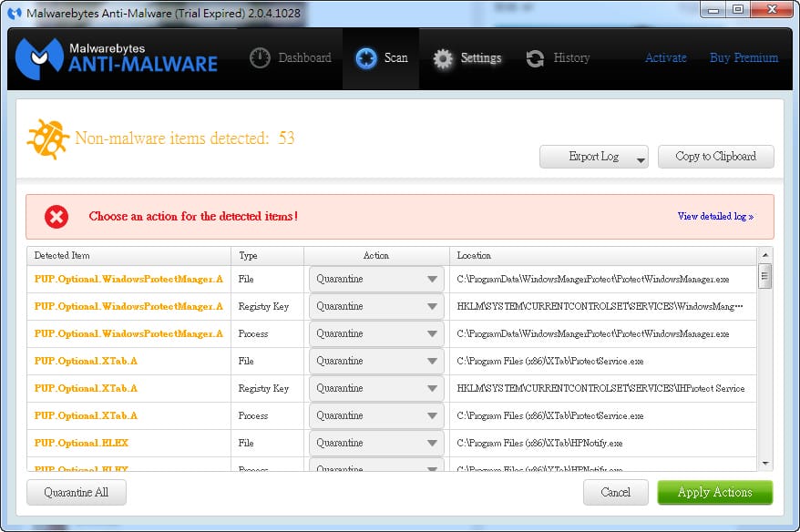
Task: Select PUP.Optional.WindowsProtectManger.A Process item name
Action: [x=128, y=333]
